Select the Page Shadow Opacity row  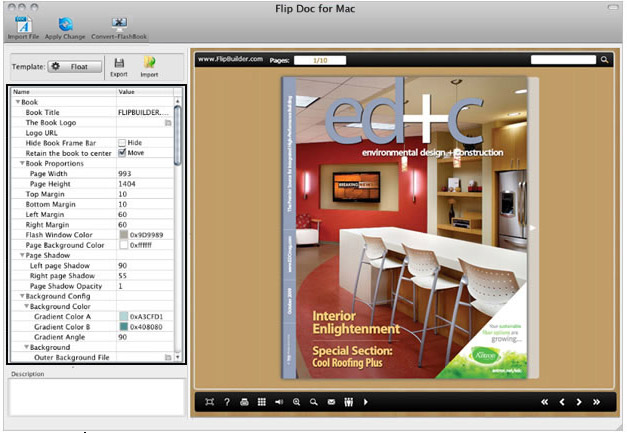click(x=92, y=286)
